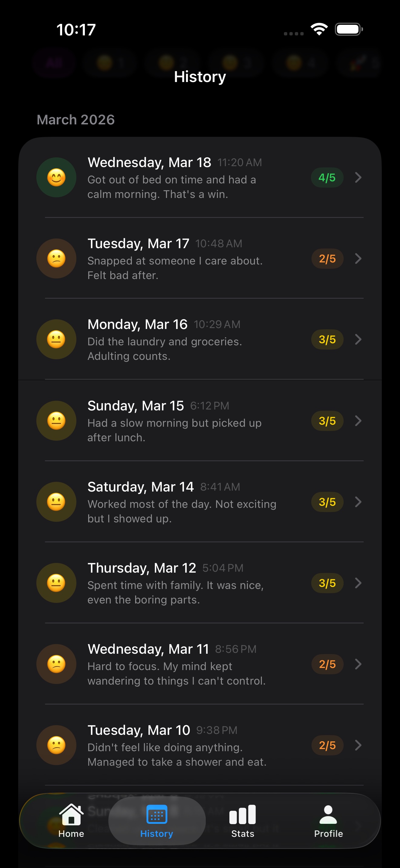The height and width of the screenshot is (868, 400).
Task: Open Tuesday, Mar 17 entry via chevron
Action: (x=358, y=258)
